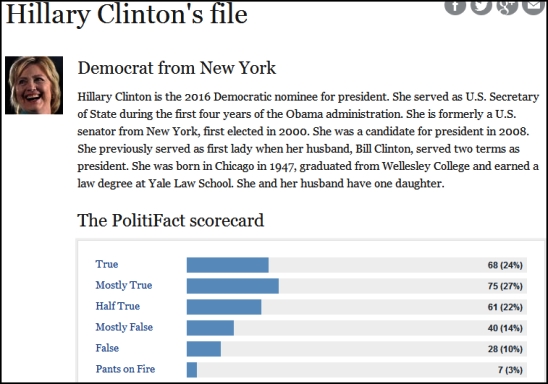Click the Mostly True scorecard bar
This screenshot has height=384, width=548.
[233, 286]
